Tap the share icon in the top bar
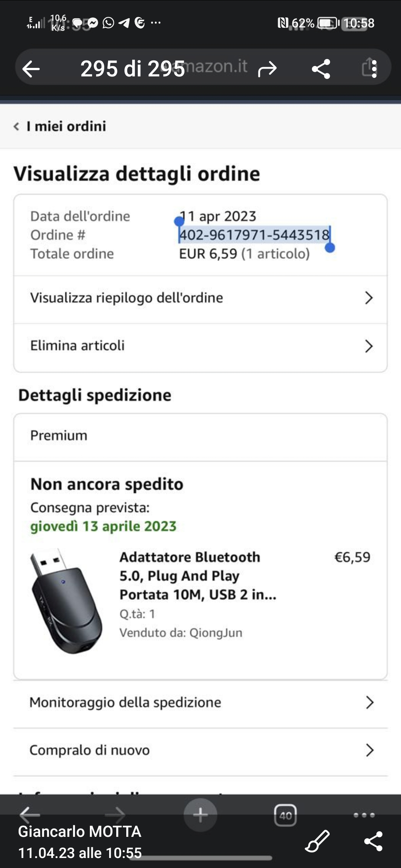The height and width of the screenshot is (868, 401). click(321, 69)
